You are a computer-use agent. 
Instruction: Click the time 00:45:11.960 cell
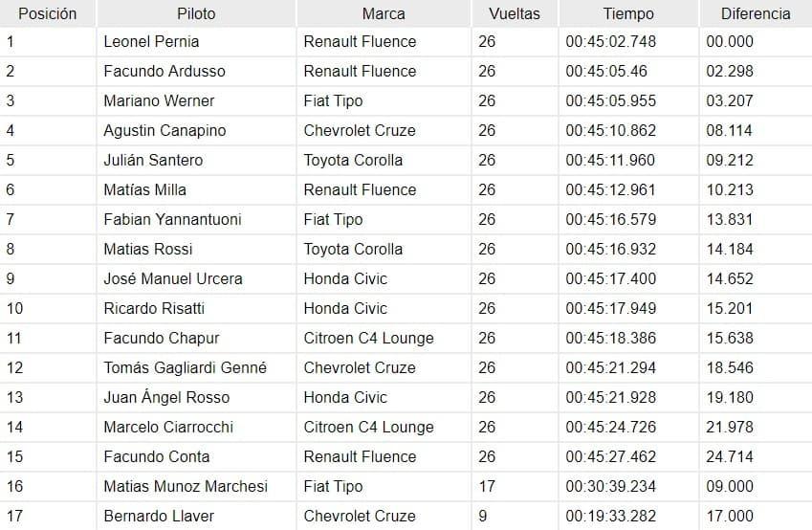click(x=628, y=160)
